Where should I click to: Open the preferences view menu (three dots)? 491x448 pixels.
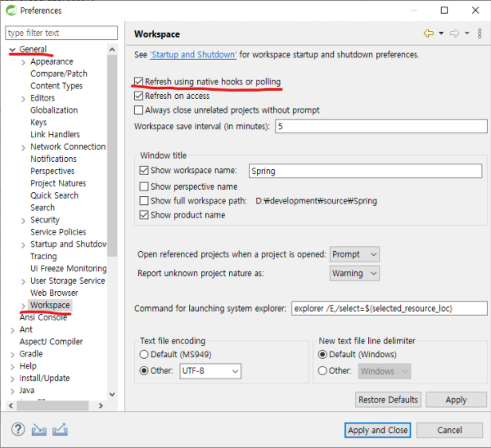click(480, 34)
